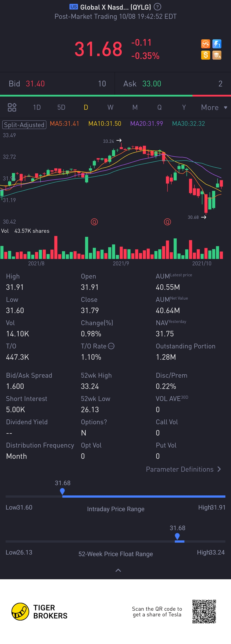Select the D daily chart tab
The height and width of the screenshot is (644, 231).
click(x=86, y=107)
